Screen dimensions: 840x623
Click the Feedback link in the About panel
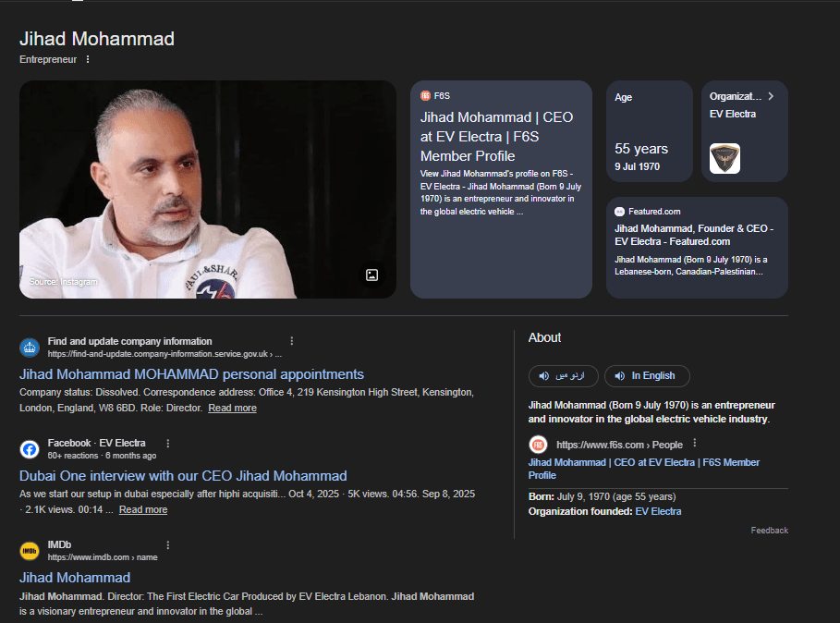771,530
